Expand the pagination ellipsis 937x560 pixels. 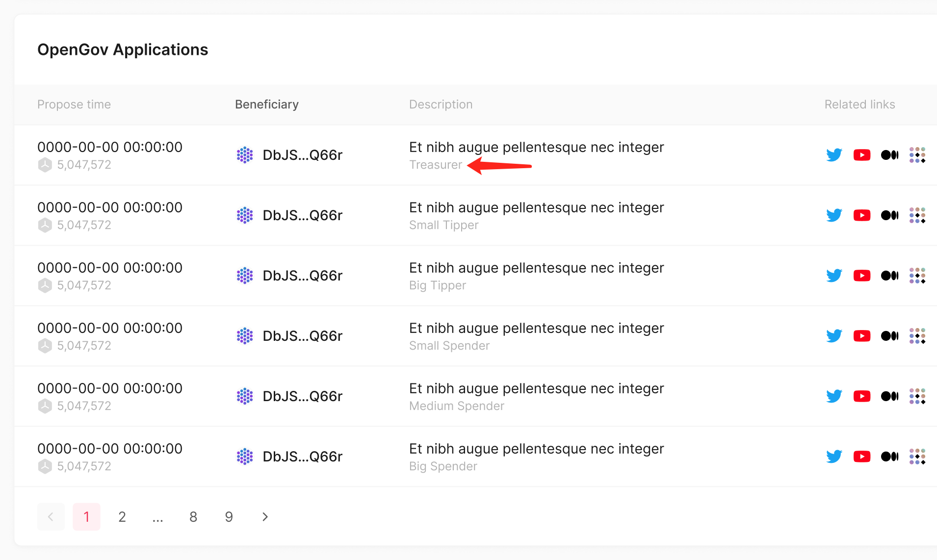(157, 517)
